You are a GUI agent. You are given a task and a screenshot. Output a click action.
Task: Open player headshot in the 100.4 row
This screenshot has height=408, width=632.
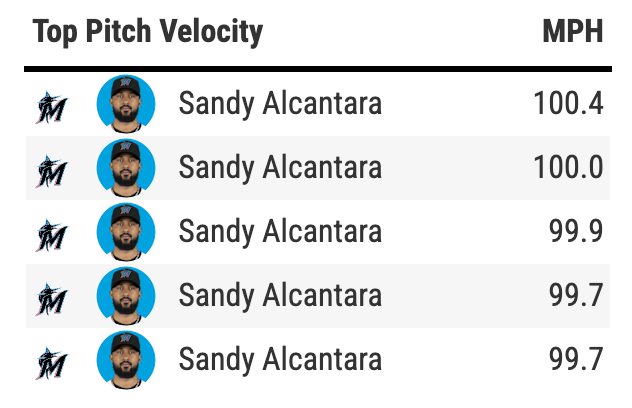tap(126, 104)
